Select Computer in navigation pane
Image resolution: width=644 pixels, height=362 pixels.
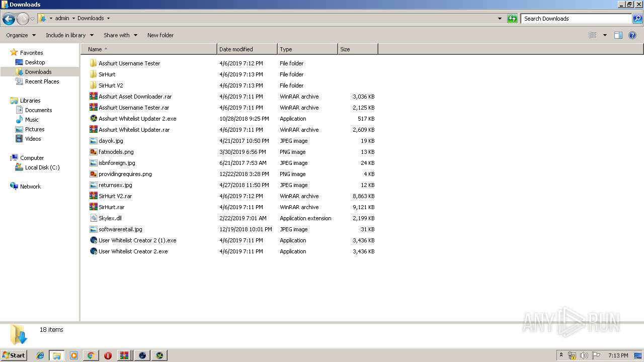coord(32,158)
